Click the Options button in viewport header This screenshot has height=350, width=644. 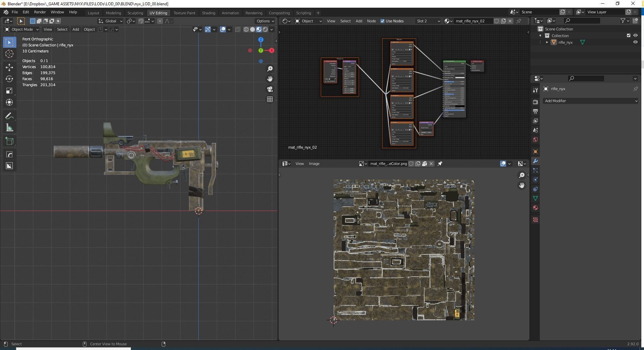265,21
